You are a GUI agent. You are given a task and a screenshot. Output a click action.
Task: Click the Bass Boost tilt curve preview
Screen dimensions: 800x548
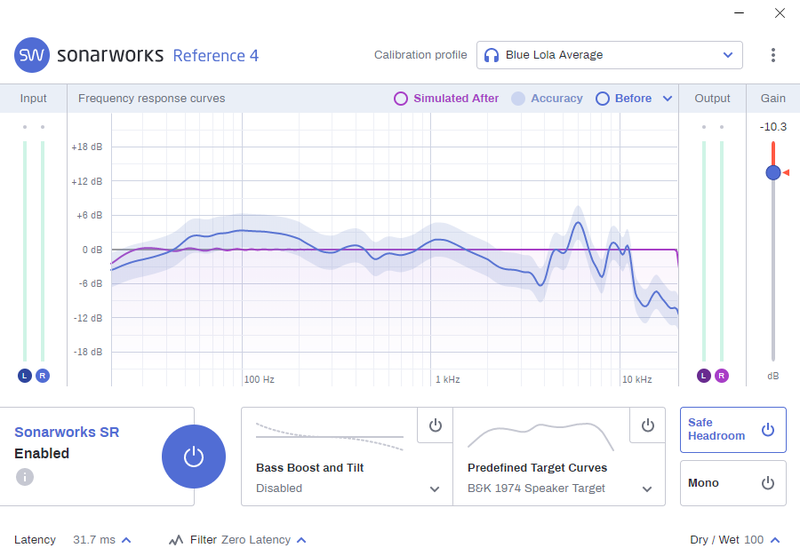(330, 437)
